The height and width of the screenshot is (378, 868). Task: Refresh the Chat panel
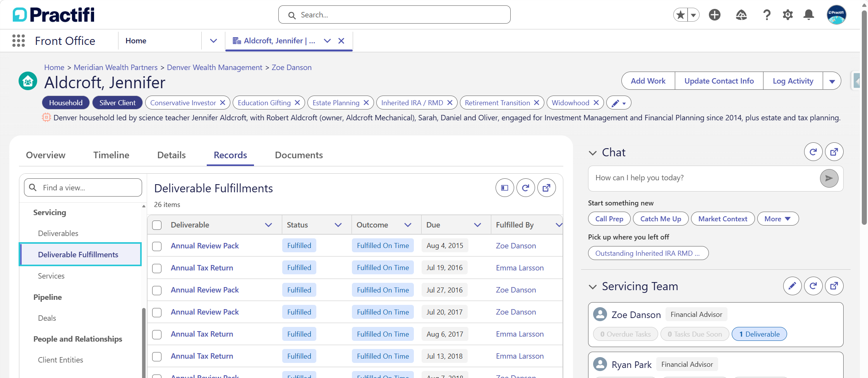(813, 152)
